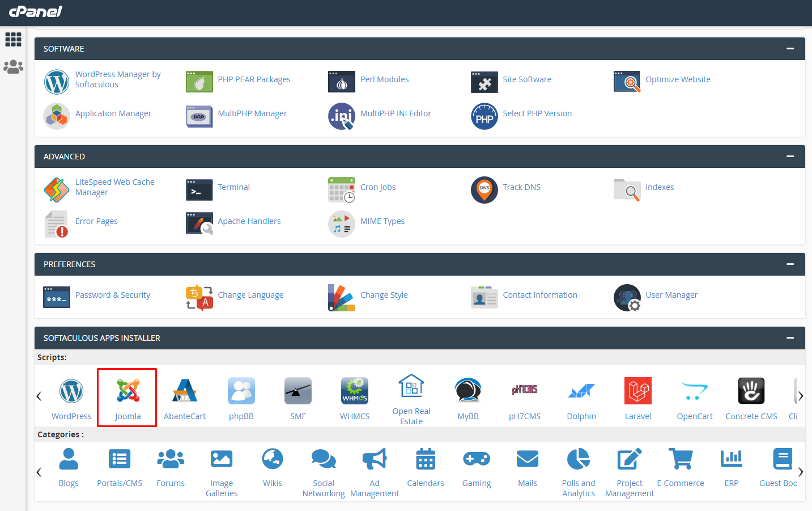This screenshot has height=511, width=812.
Task: Click the cPanel logo
Action: tap(36, 11)
